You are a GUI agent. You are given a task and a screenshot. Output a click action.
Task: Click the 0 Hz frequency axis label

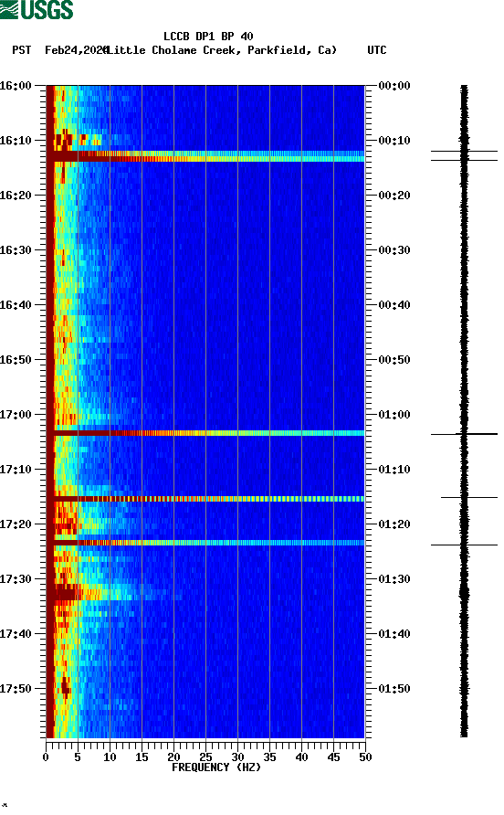(46, 757)
